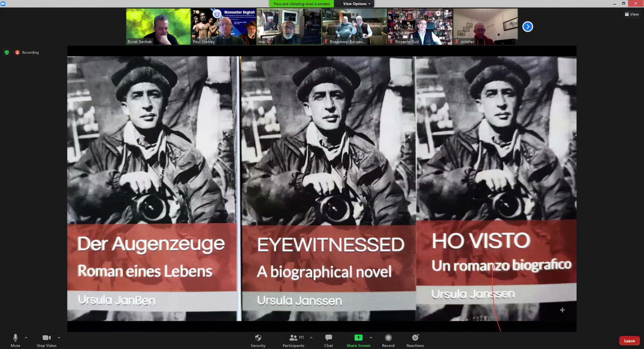
Task: Click the encryption shield status icon
Action: [7, 52]
